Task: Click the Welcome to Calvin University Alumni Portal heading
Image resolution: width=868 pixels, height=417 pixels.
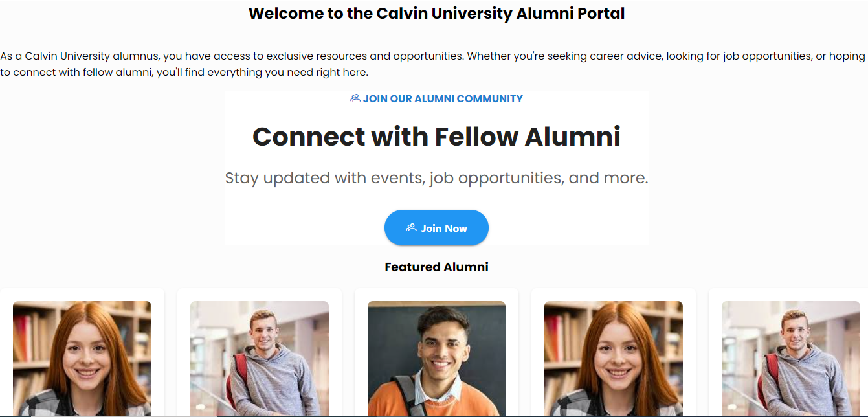Action: tap(436, 14)
